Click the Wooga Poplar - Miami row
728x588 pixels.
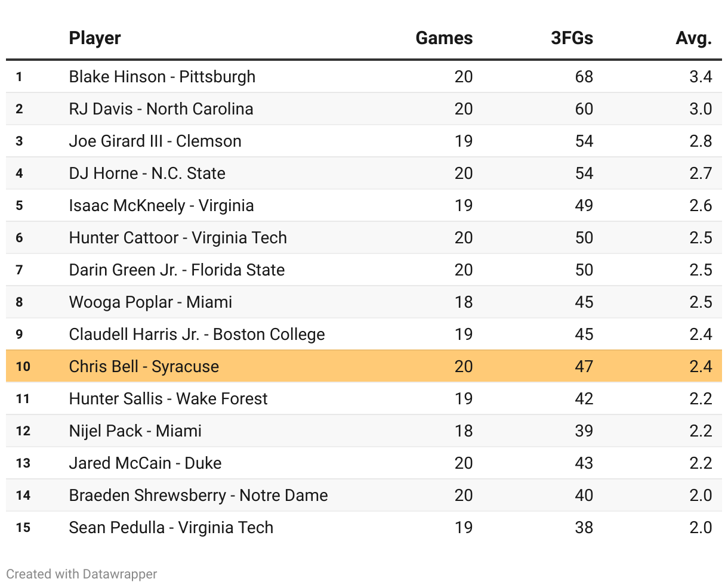click(x=150, y=302)
